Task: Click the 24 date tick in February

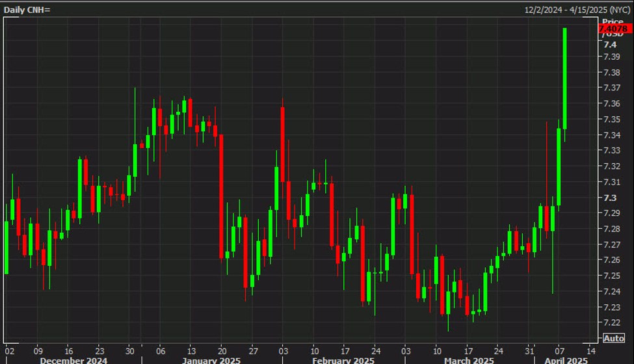Action: (376, 351)
